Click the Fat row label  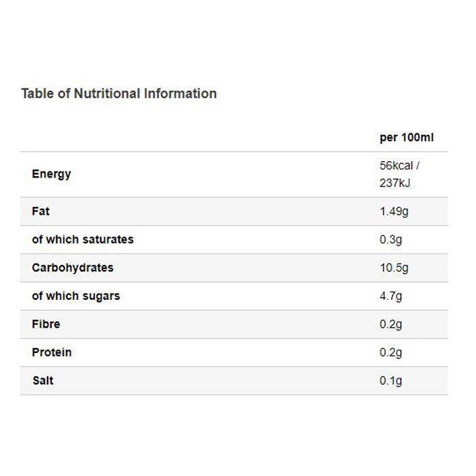pos(41,211)
